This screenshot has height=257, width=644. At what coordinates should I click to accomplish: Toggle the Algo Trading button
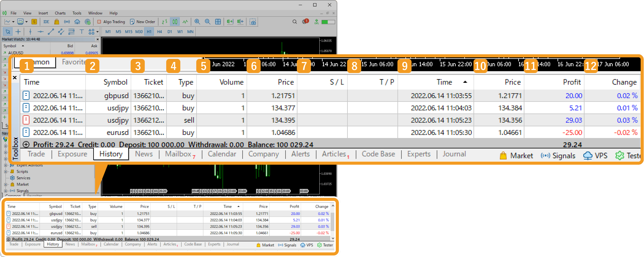click(111, 22)
